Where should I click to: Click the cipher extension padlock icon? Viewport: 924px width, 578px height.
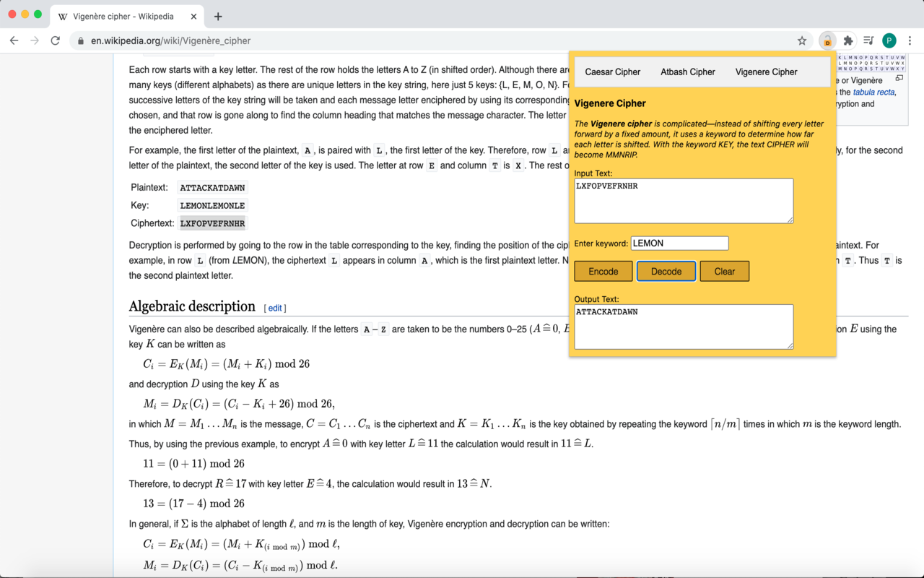click(x=827, y=40)
